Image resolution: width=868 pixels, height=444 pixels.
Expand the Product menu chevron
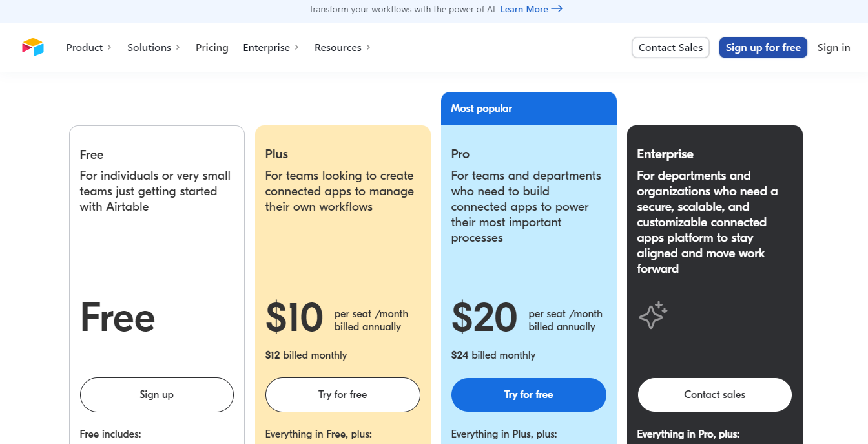(109, 47)
